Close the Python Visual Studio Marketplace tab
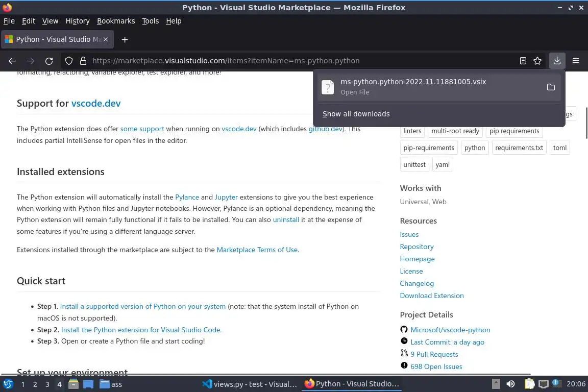588x392 pixels. (106, 39)
